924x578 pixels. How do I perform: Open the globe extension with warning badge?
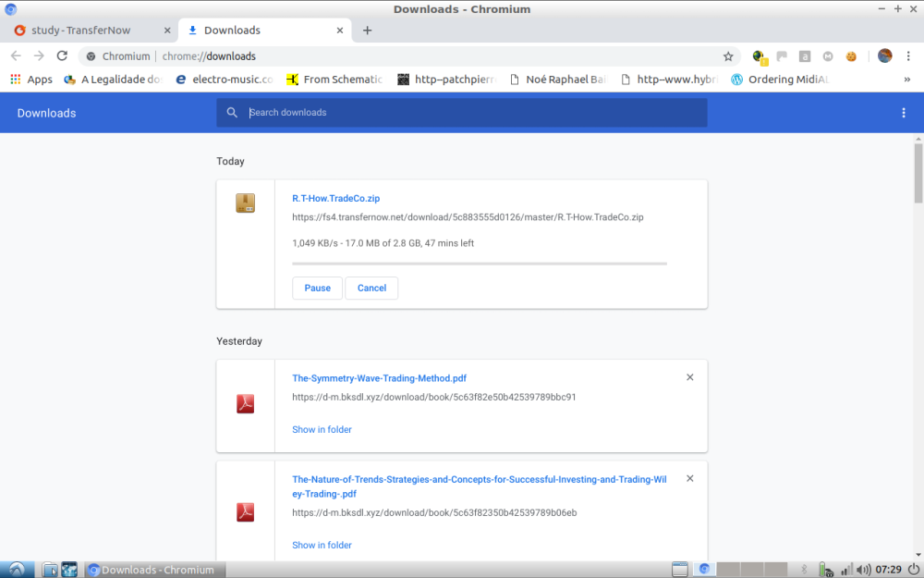759,56
